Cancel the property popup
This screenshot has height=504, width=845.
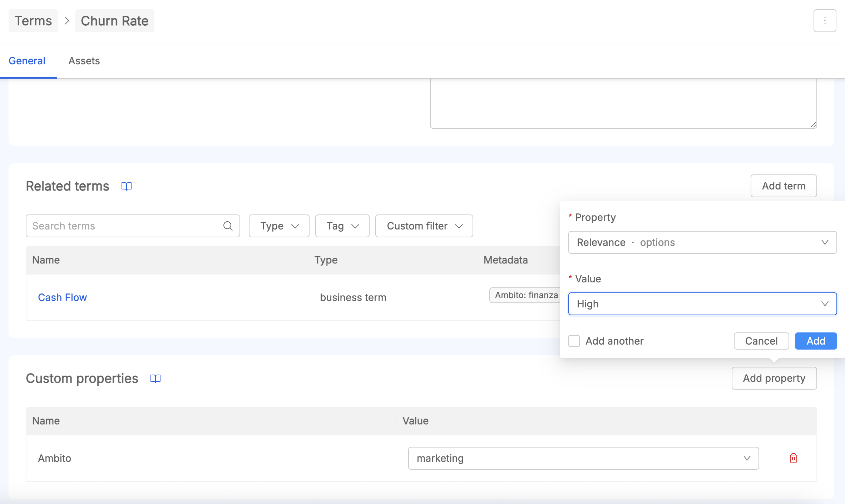pos(761,341)
